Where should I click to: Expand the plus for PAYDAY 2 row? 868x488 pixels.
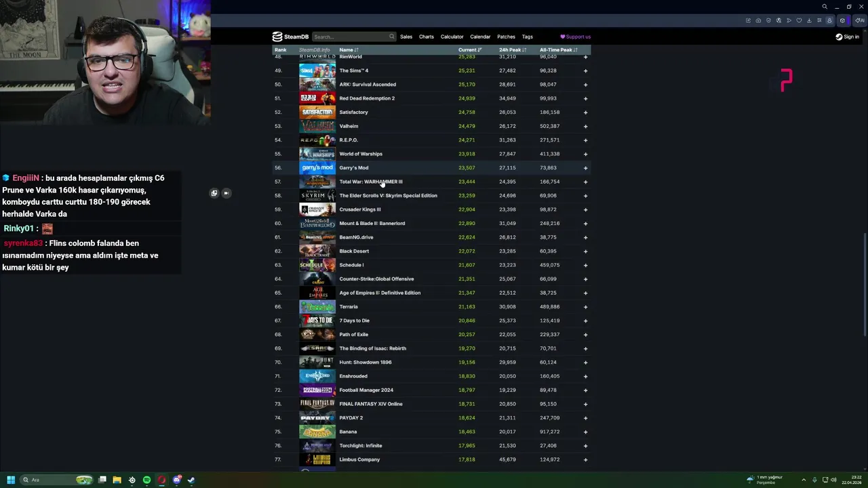tap(585, 418)
